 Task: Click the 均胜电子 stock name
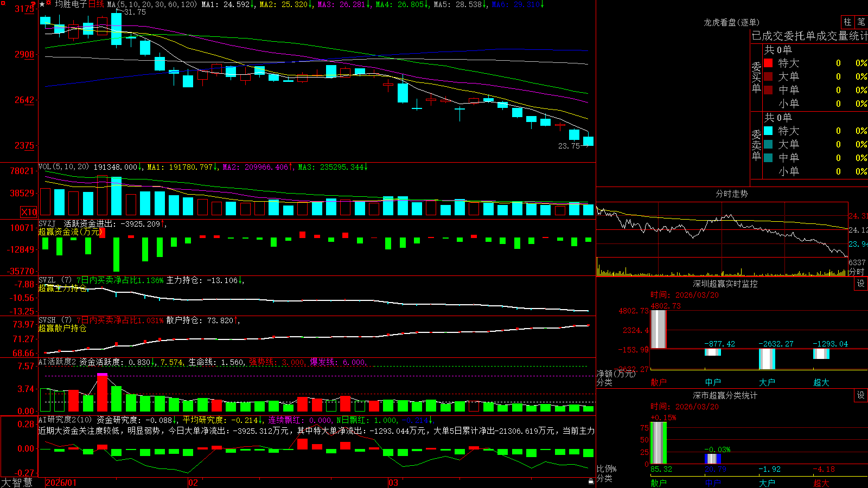[x=71, y=4]
